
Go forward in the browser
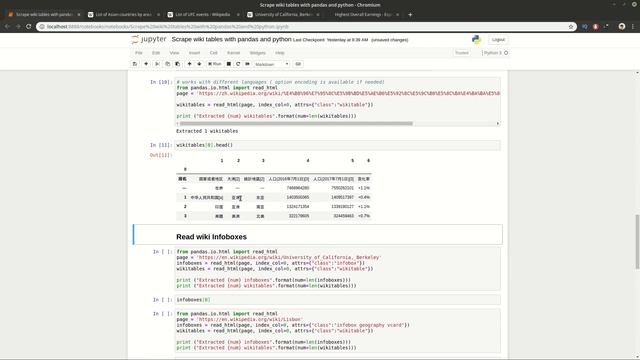click(x=18, y=27)
